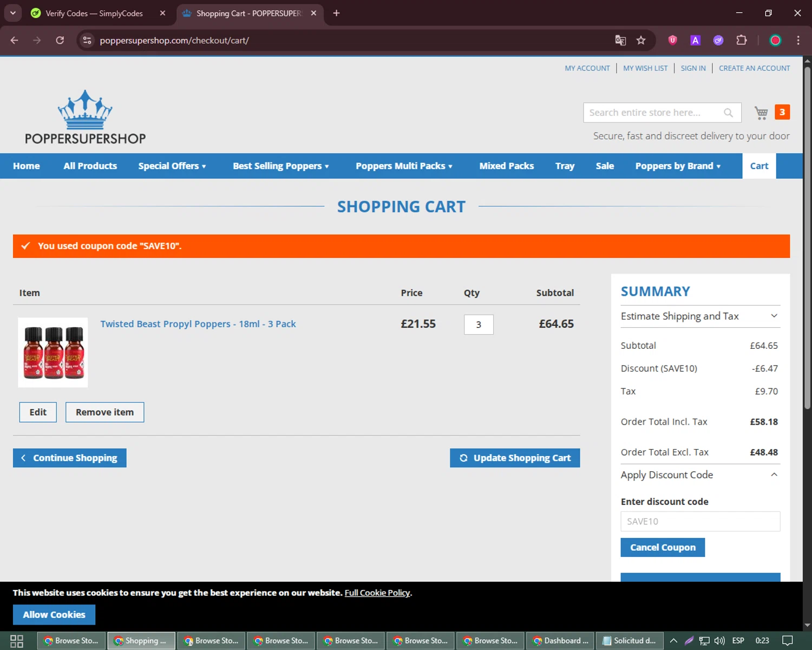The image size is (812, 650).
Task: Close the Shopping Cart tab
Action: 313,13
